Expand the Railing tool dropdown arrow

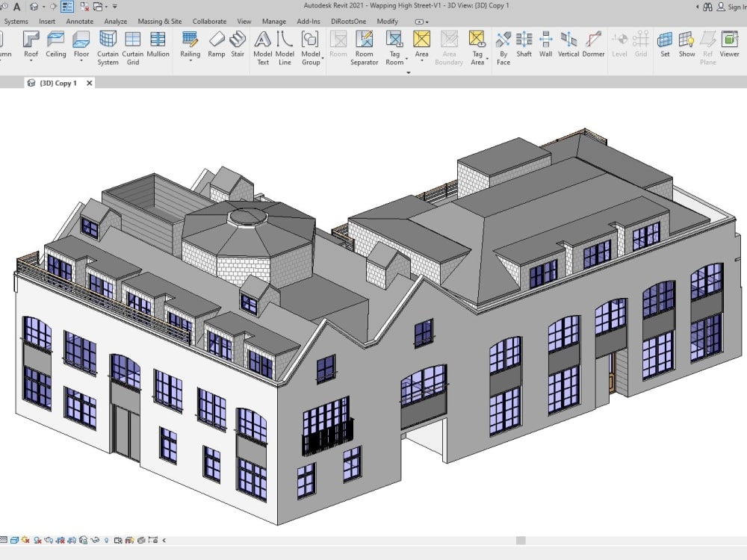[x=190, y=61]
